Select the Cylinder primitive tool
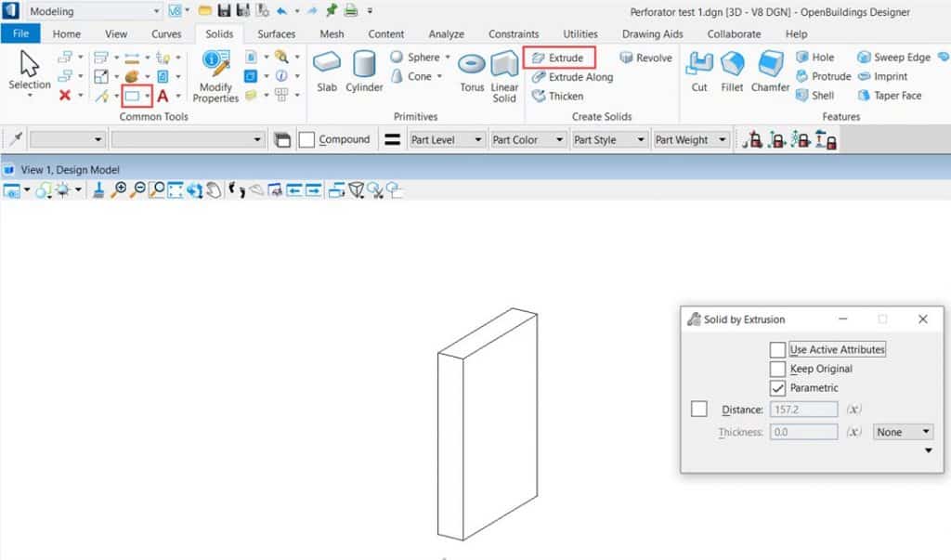Viewport: 951px width, 560px height. 363,70
